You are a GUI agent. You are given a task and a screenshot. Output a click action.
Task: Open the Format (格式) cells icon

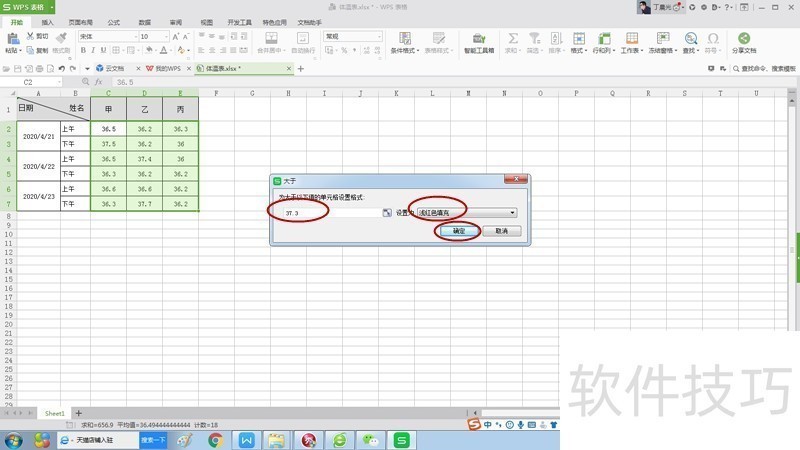[x=579, y=38]
